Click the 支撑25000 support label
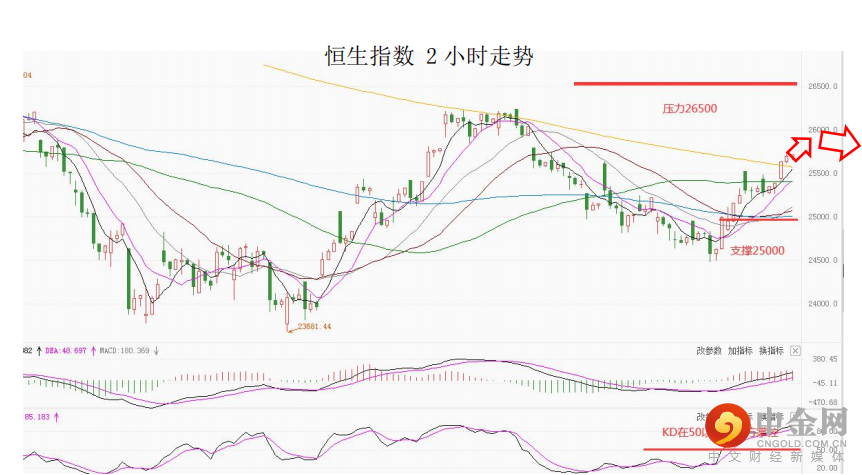The width and height of the screenshot is (862, 475). (x=756, y=251)
